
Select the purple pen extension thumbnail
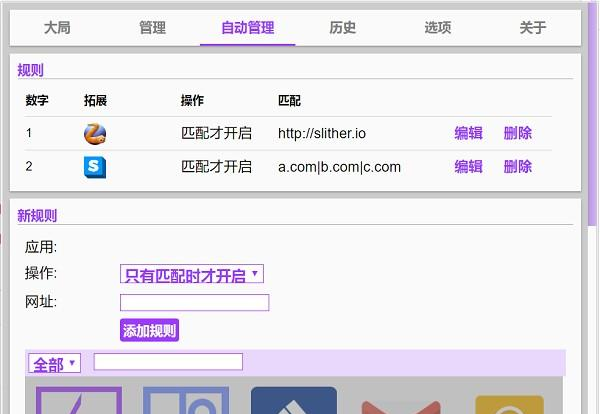pos(79,400)
